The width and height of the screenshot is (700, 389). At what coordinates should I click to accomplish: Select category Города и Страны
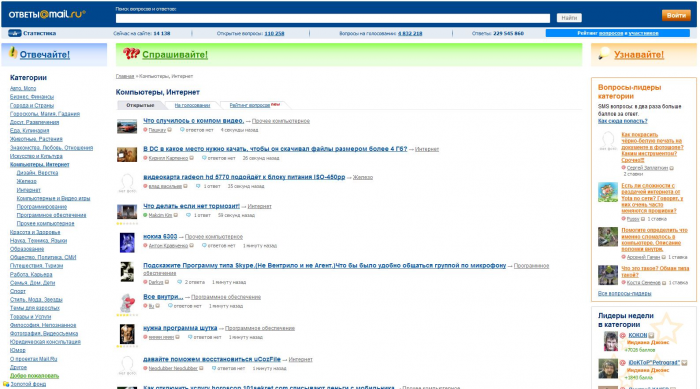pos(32,105)
